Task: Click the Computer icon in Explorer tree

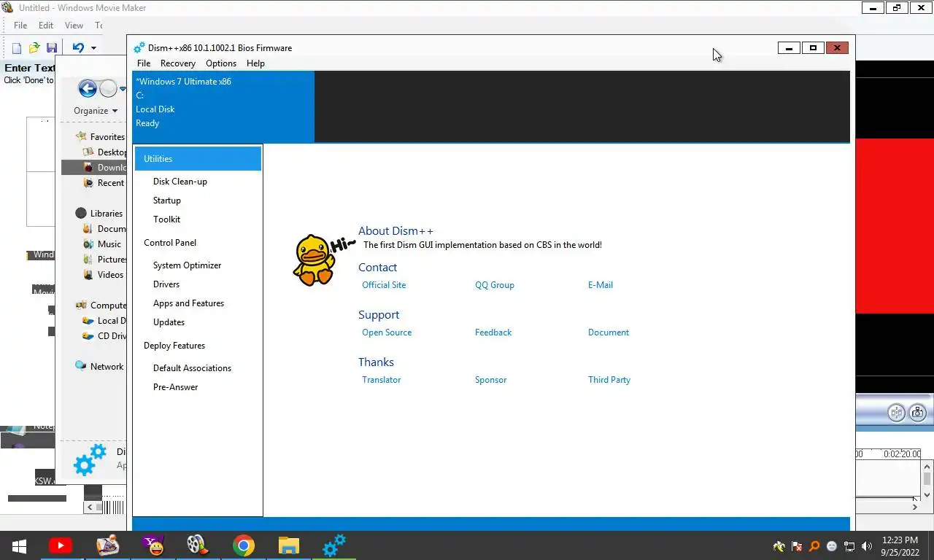Action: pos(81,306)
